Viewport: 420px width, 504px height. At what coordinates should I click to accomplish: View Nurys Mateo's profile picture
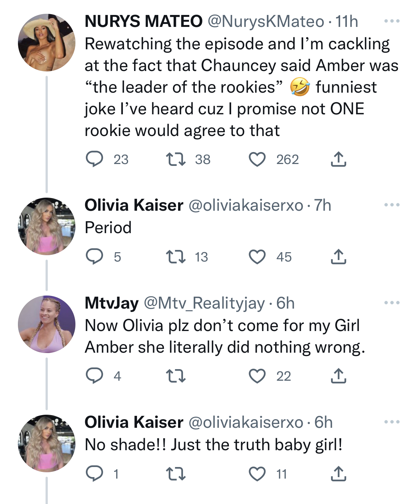(47, 43)
